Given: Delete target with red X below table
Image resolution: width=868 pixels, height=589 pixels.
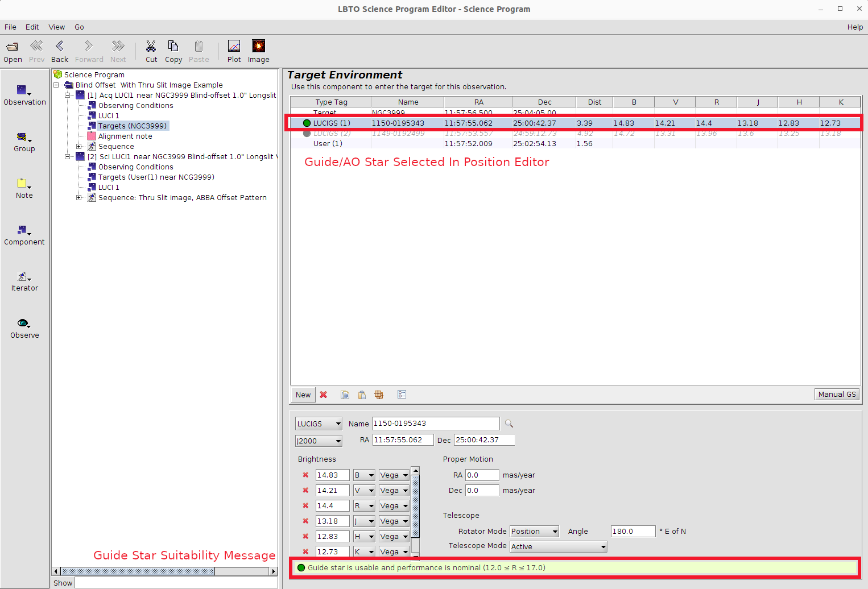Looking at the screenshot, I should 324,395.
